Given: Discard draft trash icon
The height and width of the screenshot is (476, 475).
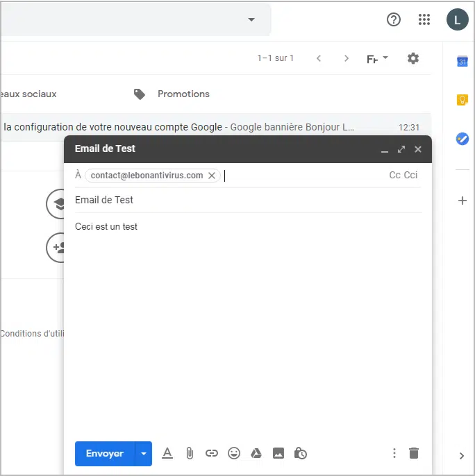Looking at the screenshot, I should (x=414, y=453).
